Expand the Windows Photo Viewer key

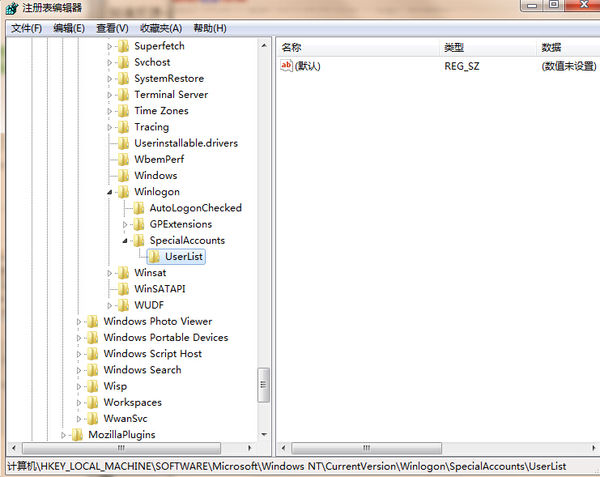click(79, 322)
